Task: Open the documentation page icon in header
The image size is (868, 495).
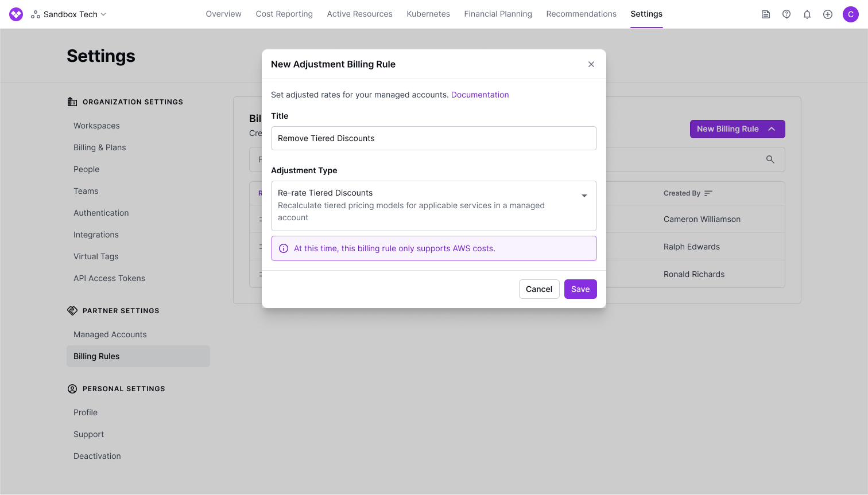Action: click(766, 14)
